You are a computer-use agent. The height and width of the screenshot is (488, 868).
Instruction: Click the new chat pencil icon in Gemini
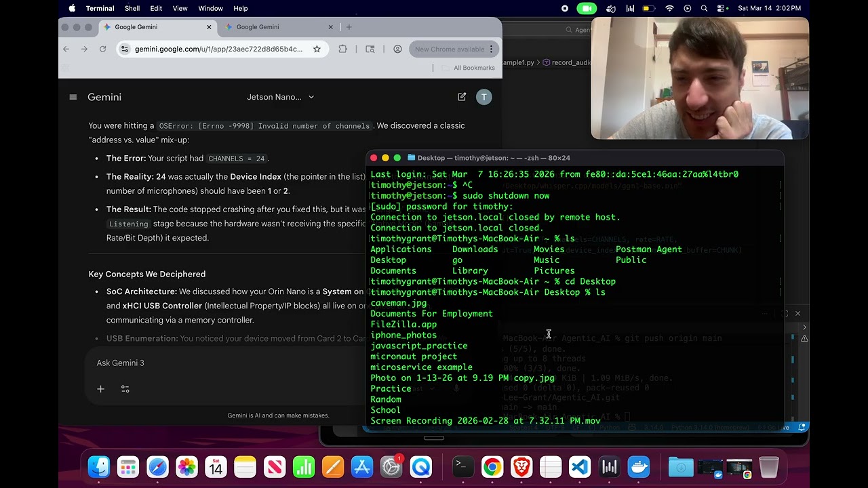point(462,97)
